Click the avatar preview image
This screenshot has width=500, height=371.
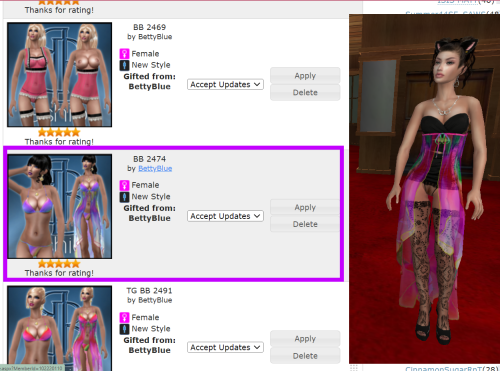pos(424,189)
